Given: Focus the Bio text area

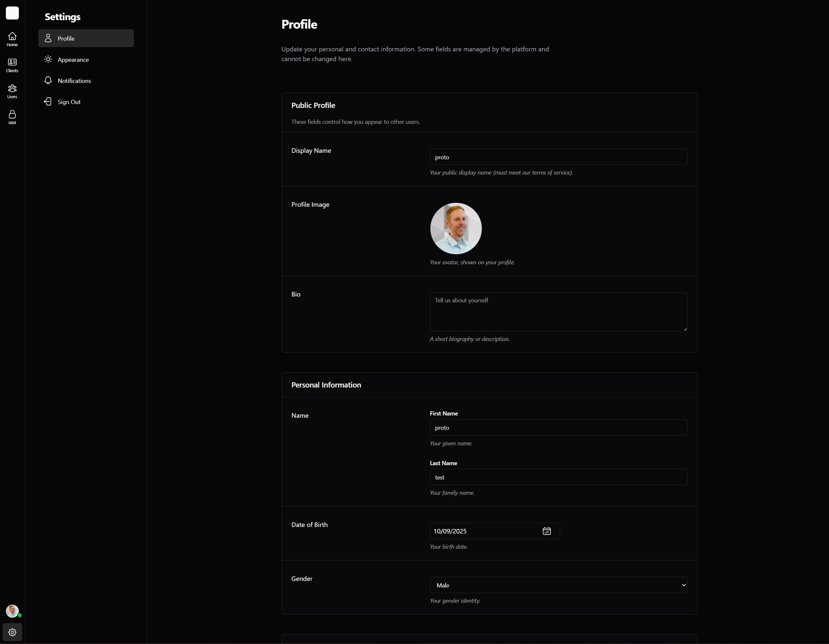Looking at the screenshot, I should [x=558, y=311].
